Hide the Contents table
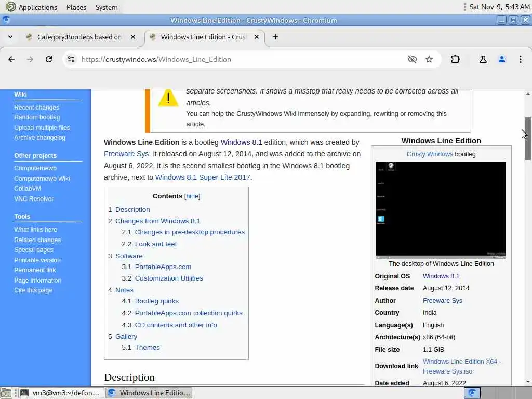 tap(192, 196)
